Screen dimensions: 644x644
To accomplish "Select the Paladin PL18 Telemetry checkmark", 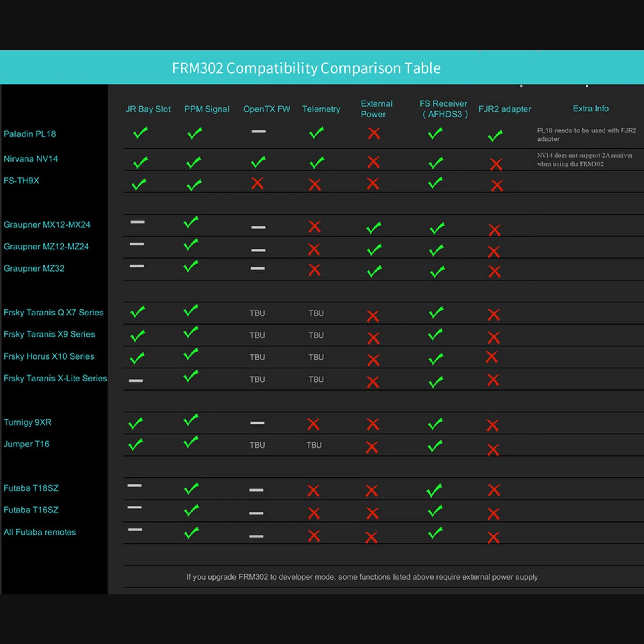I will click(317, 132).
